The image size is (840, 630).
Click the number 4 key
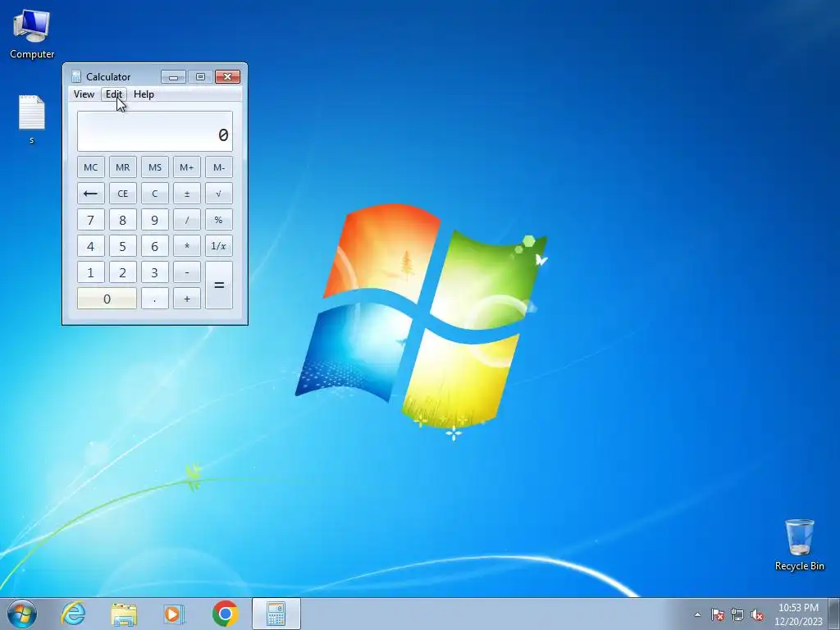point(90,246)
